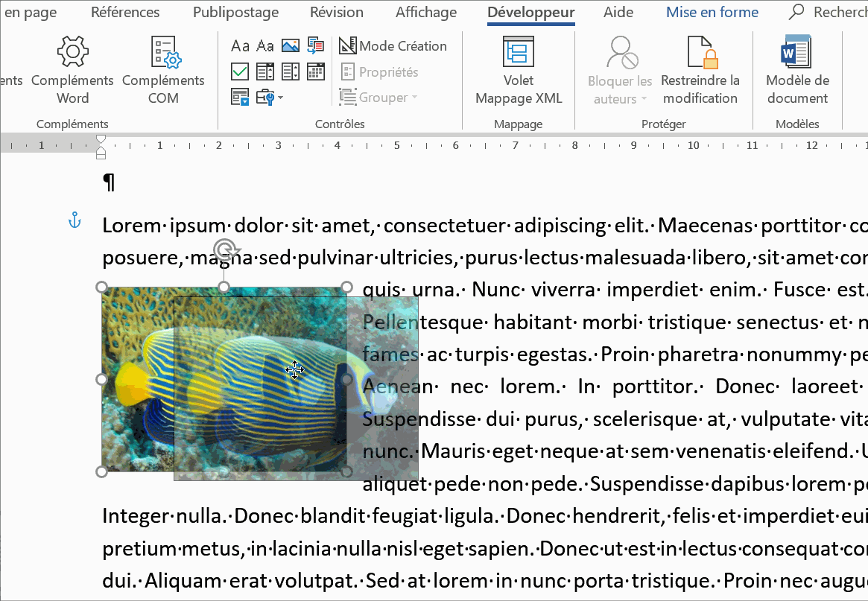Switch to the Révision tab
868x601 pixels.
(337, 13)
